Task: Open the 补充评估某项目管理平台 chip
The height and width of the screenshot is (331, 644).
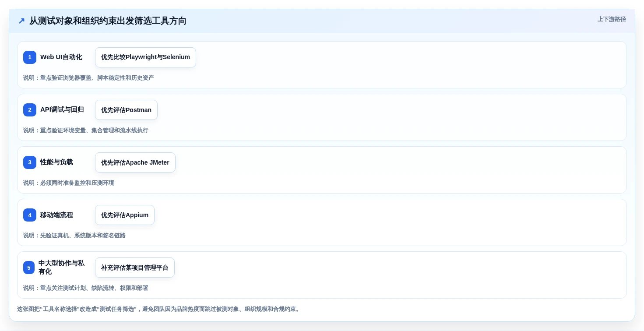Action: [x=135, y=268]
